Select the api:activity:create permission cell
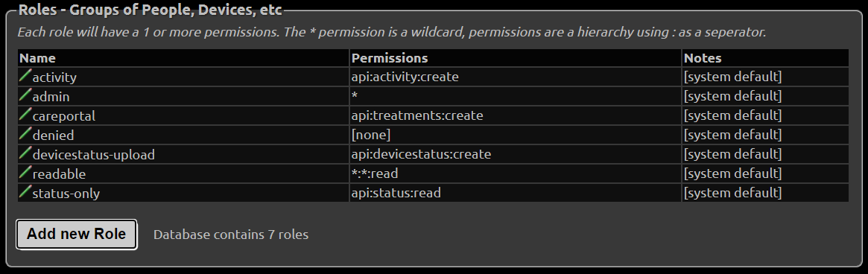The height and width of the screenshot is (274, 868). (516, 77)
